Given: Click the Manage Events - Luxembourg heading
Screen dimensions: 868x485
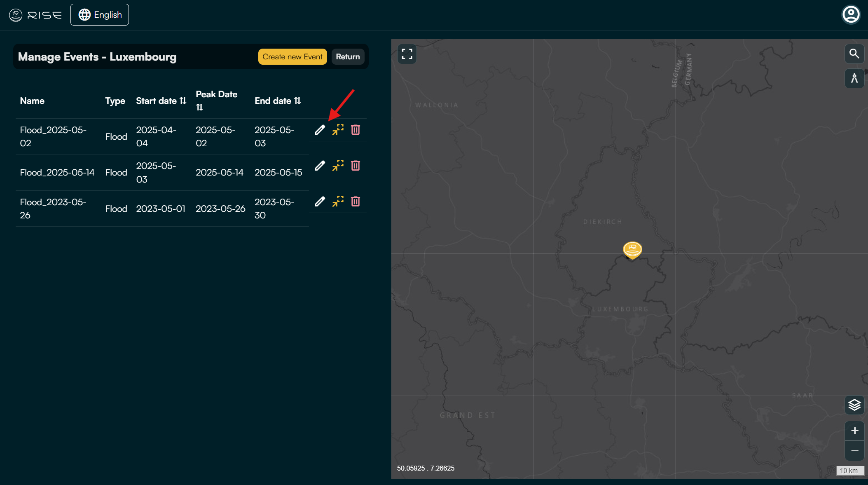Looking at the screenshot, I should (97, 57).
